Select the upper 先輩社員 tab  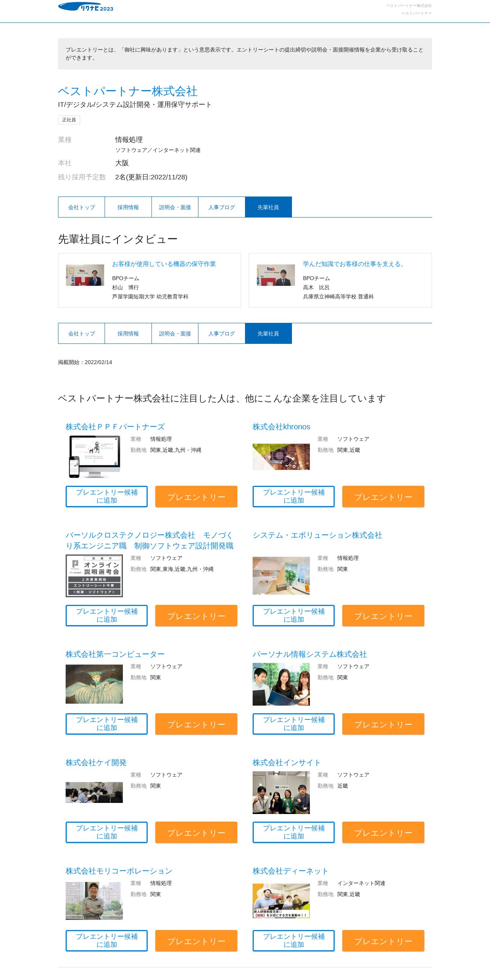[x=268, y=207]
